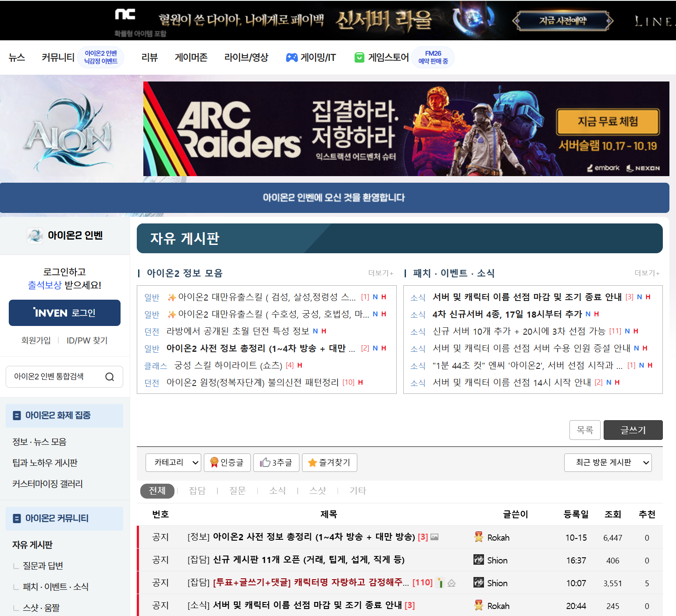Open 커스터마이징 갤러리 sidebar link

(47, 484)
